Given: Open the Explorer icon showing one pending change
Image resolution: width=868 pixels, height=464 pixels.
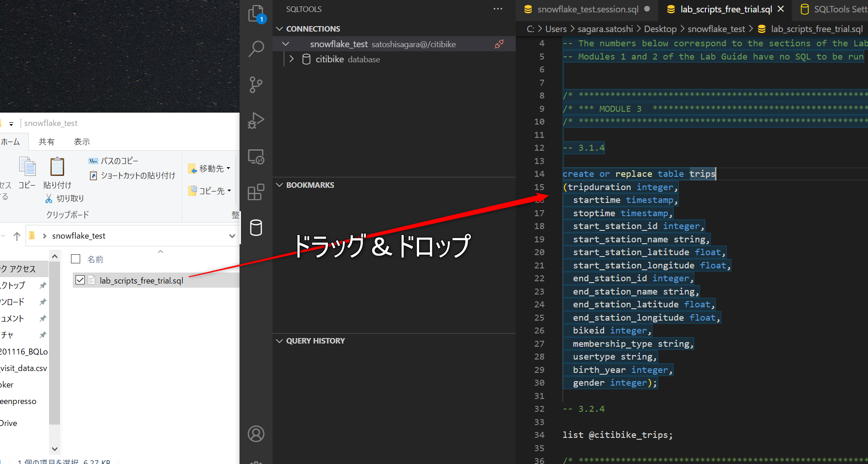Looking at the screenshot, I should [256, 14].
